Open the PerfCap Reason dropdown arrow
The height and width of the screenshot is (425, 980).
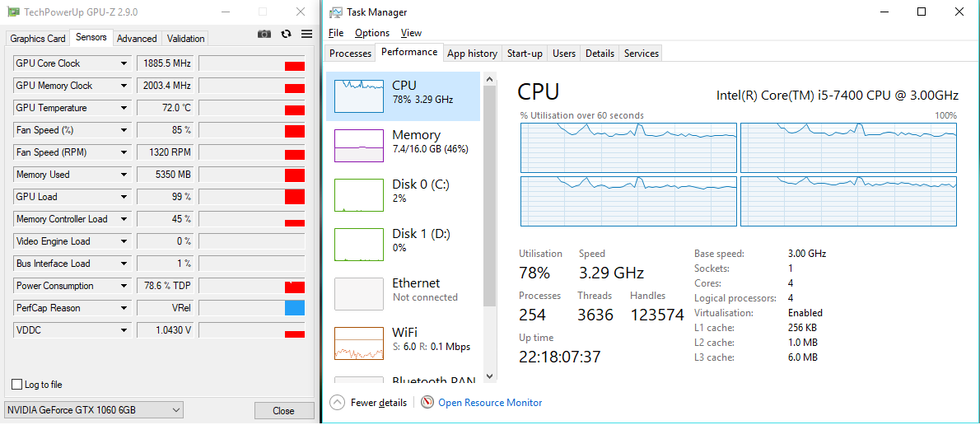tap(124, 308)
